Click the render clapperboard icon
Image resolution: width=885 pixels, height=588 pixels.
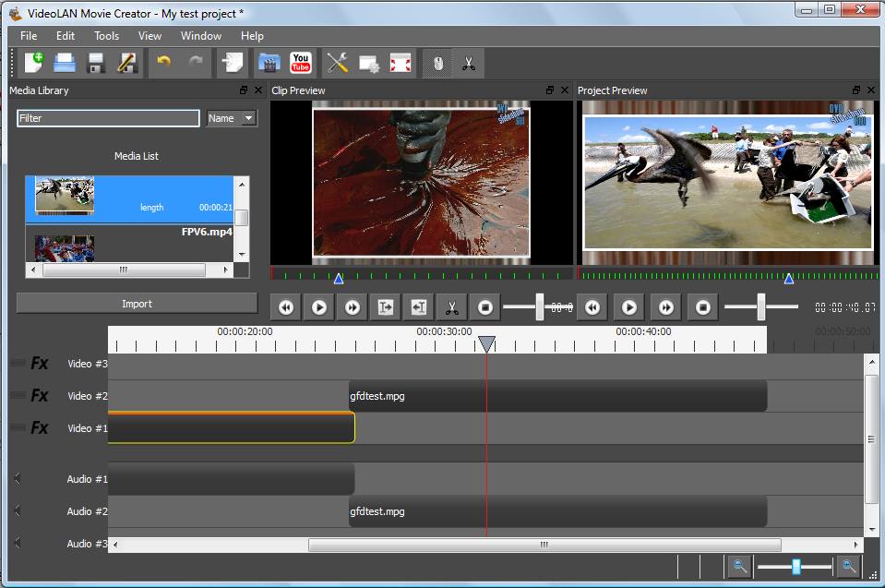269,63
